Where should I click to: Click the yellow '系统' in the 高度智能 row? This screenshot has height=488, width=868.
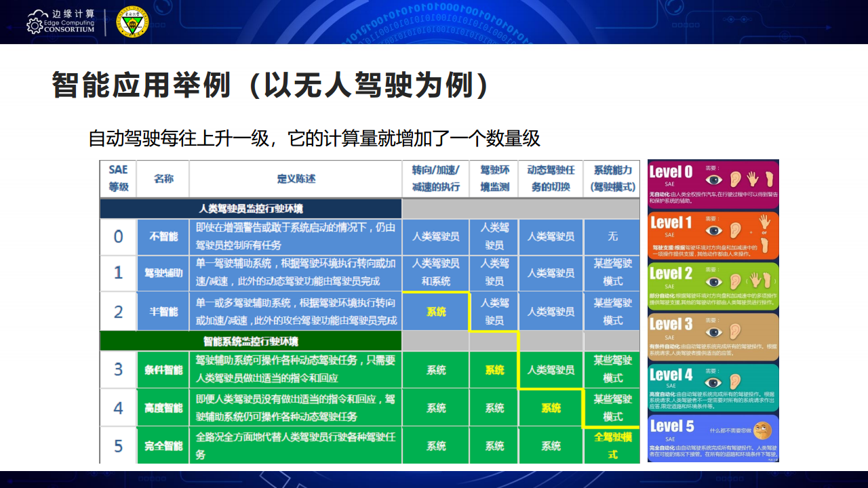[551, 408]
